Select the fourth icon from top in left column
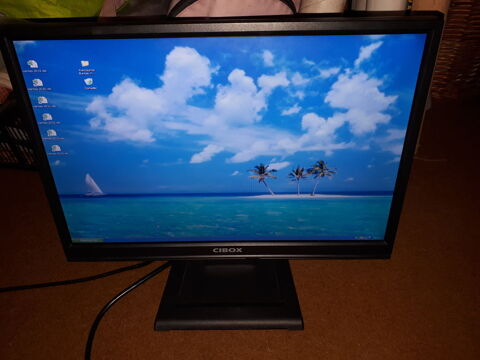The width and height of the screenshot is (480, 360). point(47,117)
